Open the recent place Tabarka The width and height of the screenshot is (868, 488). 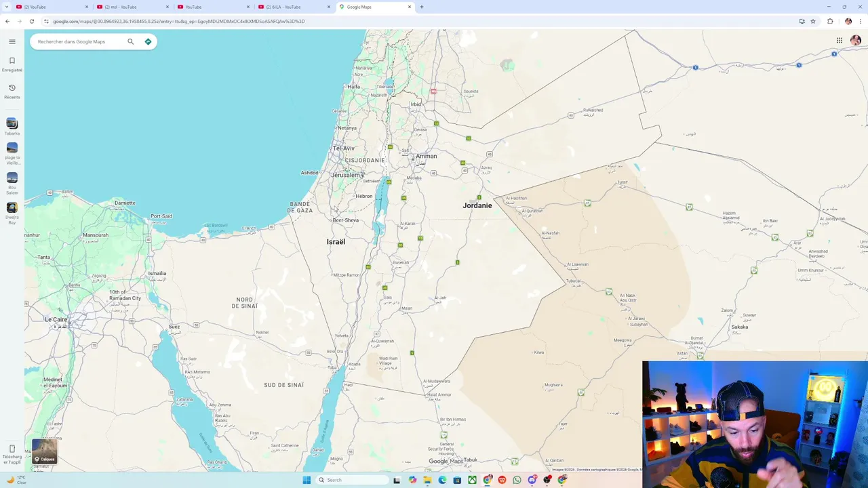tap(12, 126)
